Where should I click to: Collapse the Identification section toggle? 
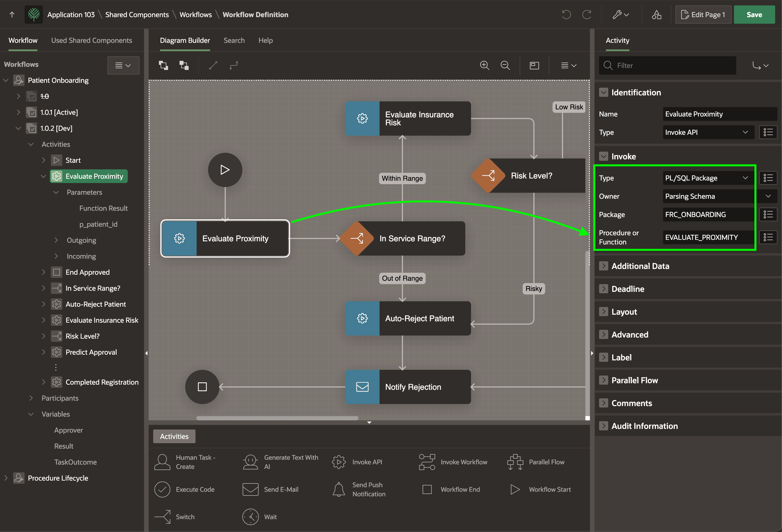pos(604,93)
